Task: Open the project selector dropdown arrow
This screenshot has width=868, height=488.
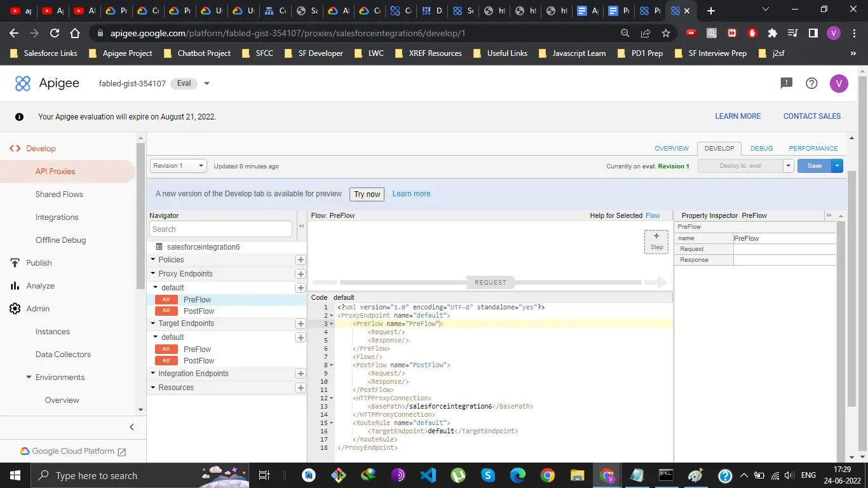Action: [x=207, y=83]
